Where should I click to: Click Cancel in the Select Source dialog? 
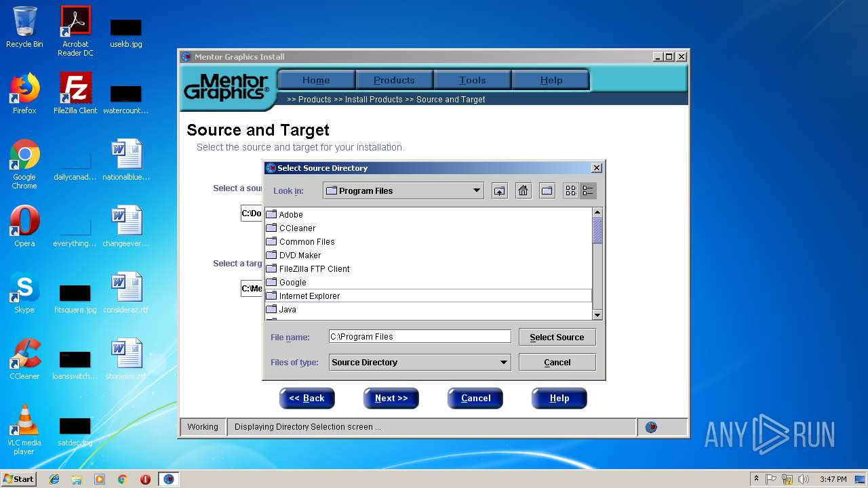click(557, 363)
